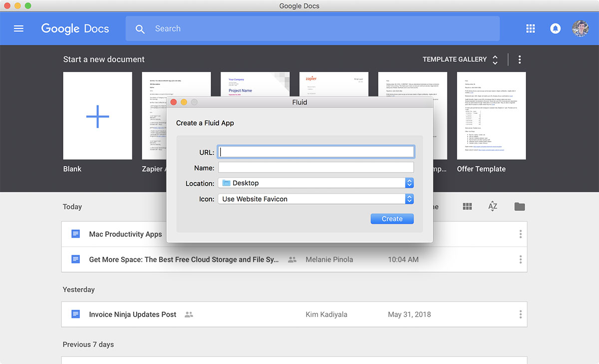The width and height of the screenshot is (599, 364).
Task: Open notifications via the bell icon
Action: click(556, 28)
